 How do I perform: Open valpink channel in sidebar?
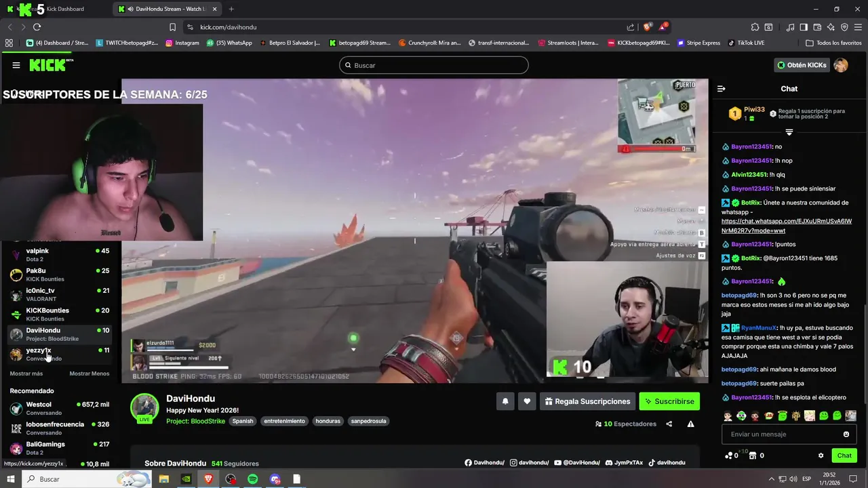click(60, 254)
